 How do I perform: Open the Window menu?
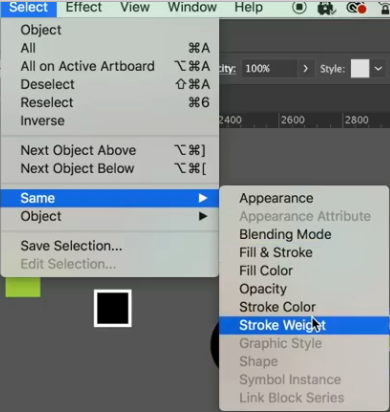(192, 7)
